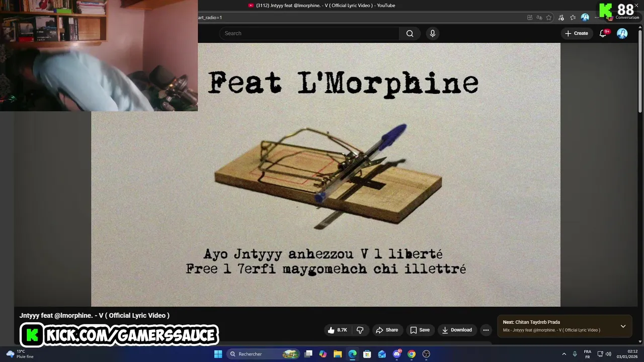Focus the YouTube Search field
The width and height of the screenshot is (644, 362).
309,33
